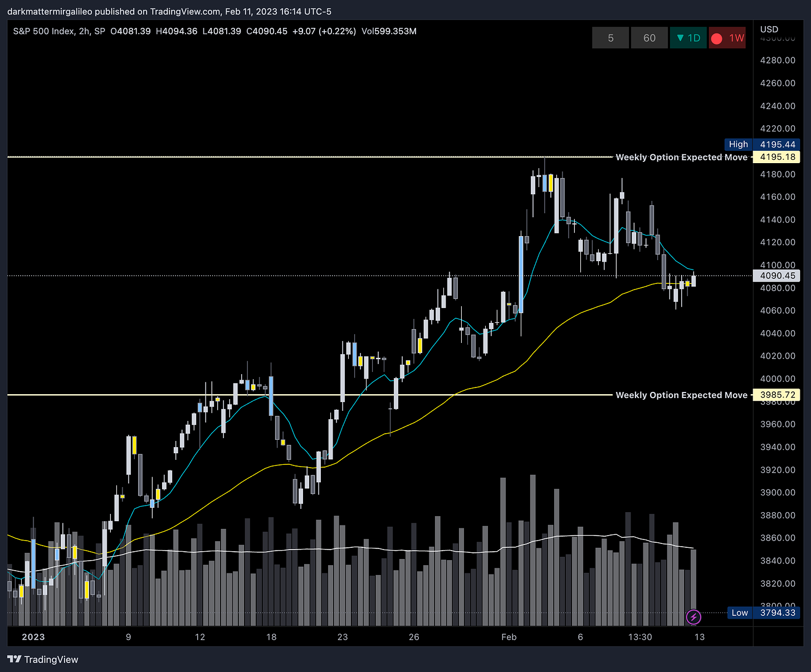Click the H4094.36 high value
The height and width of the screenshot is (672, 811).
tap(177, 31)
